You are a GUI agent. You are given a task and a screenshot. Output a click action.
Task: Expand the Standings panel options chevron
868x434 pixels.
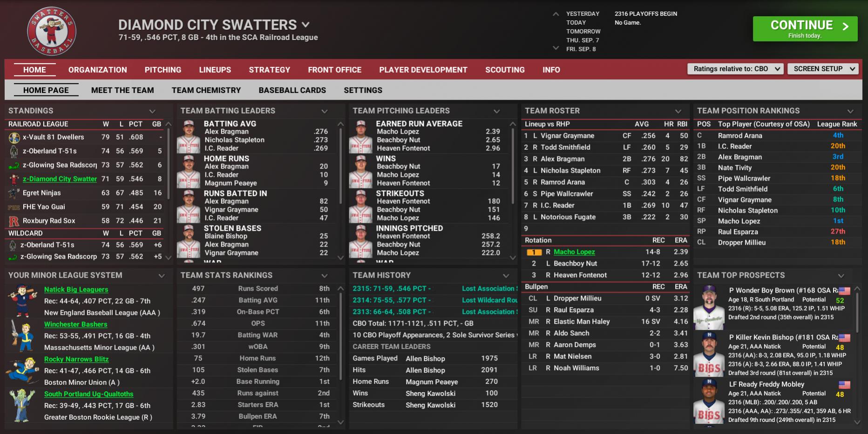click(x=152, y=111)
